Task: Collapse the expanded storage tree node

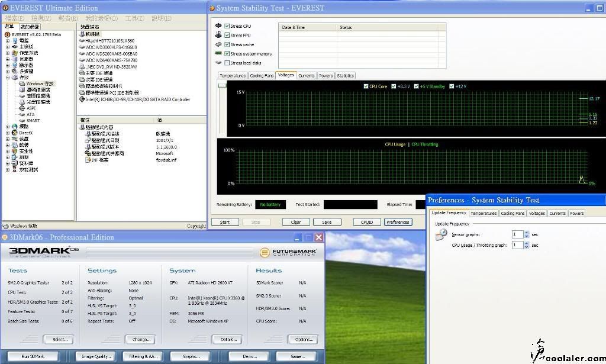Action: click(8, 78)
